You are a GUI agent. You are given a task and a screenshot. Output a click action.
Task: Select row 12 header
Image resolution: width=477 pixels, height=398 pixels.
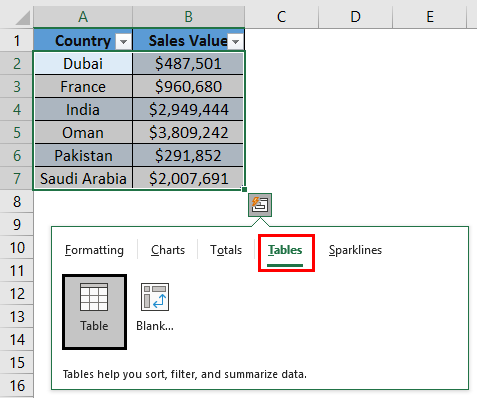click(17, 294)
